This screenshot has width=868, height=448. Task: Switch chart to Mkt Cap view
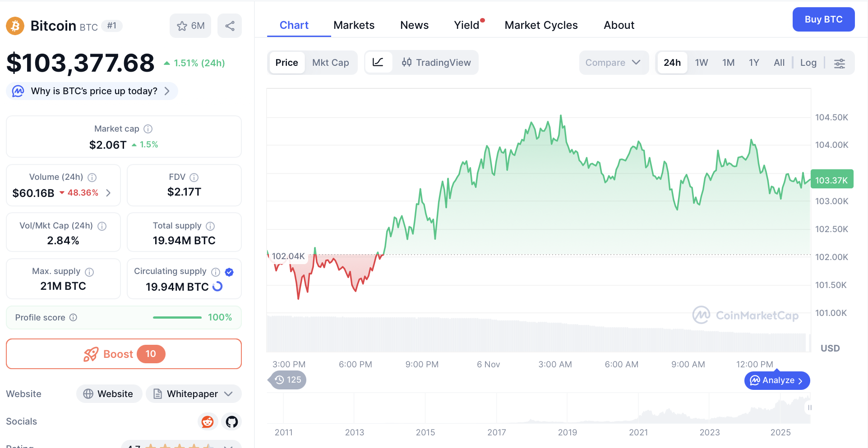click(330, 63)
